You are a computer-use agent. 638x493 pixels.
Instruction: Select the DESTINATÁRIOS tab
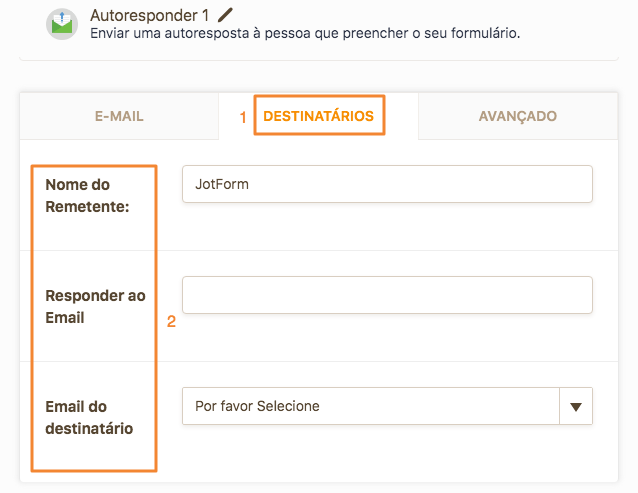[319, 116]
